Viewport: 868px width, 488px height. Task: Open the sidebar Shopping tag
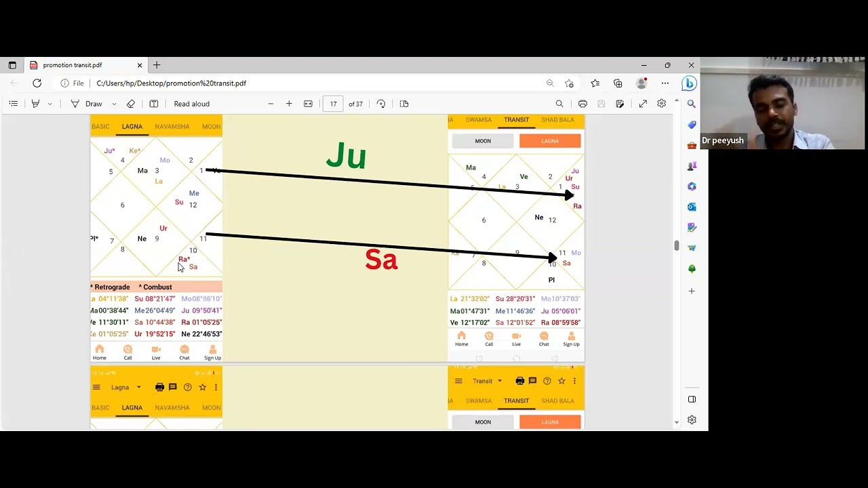tap(692, 125)
